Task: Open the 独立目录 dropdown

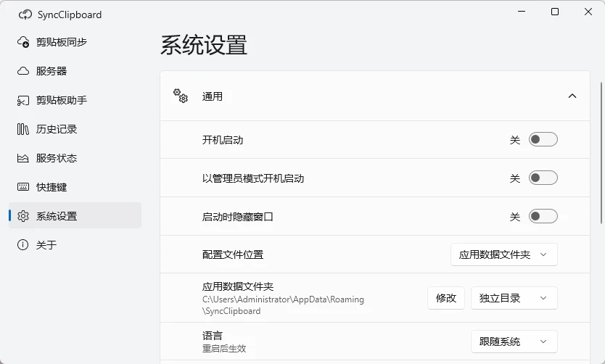Action: coord(514,298)
